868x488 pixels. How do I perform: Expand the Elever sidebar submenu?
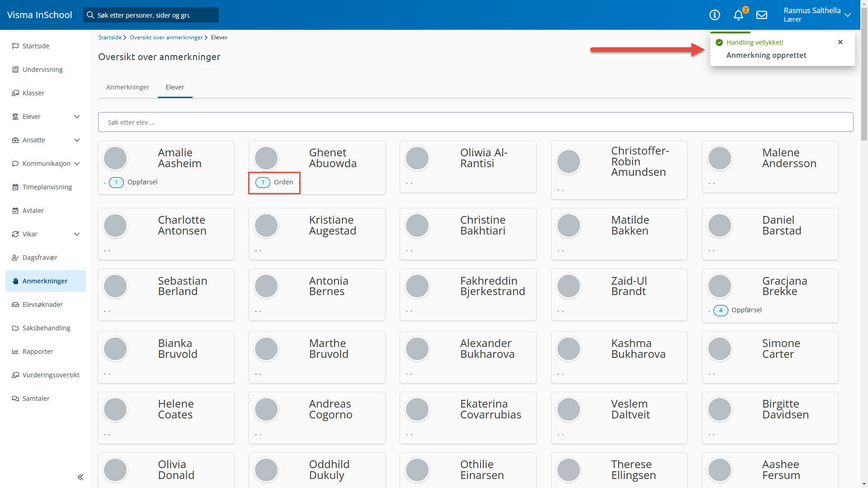coord(77,117)
